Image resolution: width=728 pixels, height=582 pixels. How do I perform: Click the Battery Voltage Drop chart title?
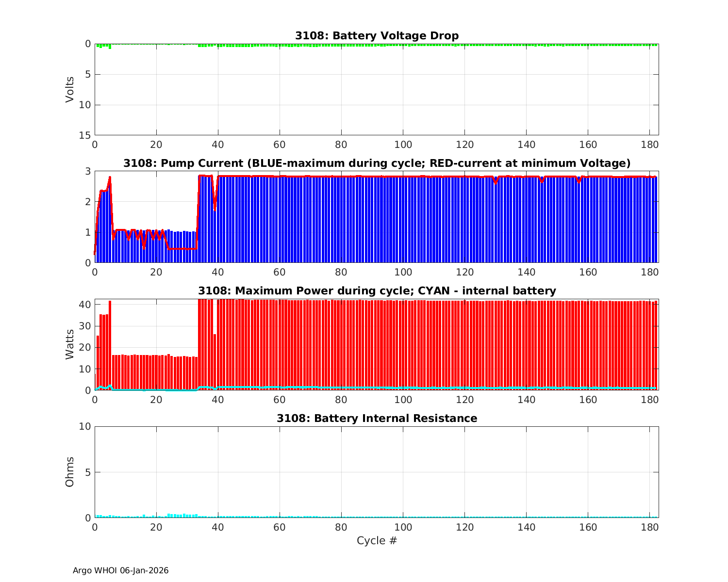click(377, 36)
